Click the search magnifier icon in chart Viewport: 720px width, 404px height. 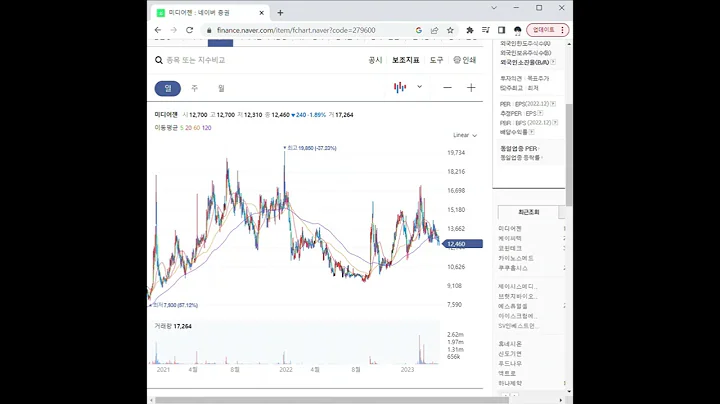[159, 60]
